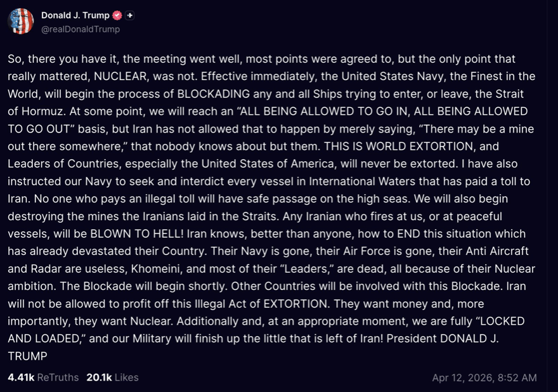Open the @realDonaldTrump handle link
This screenshot has width=558, height=392.
click(x=81, y=29)
